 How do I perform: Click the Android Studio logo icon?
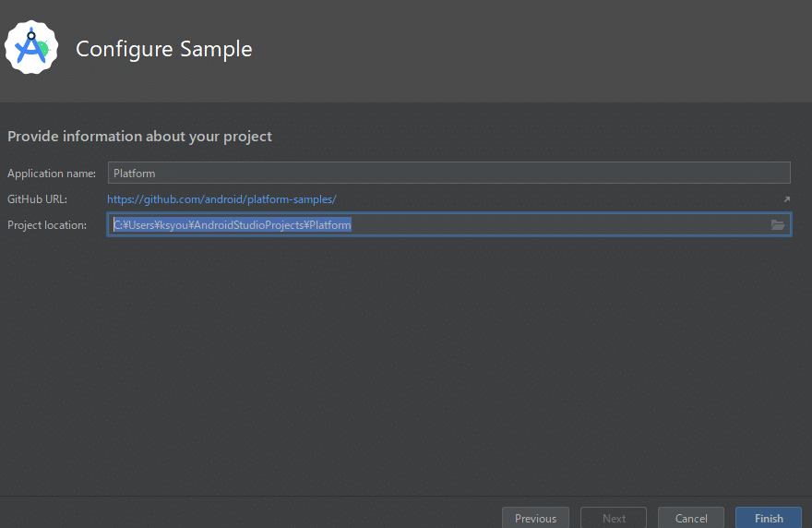click(31, 48)
